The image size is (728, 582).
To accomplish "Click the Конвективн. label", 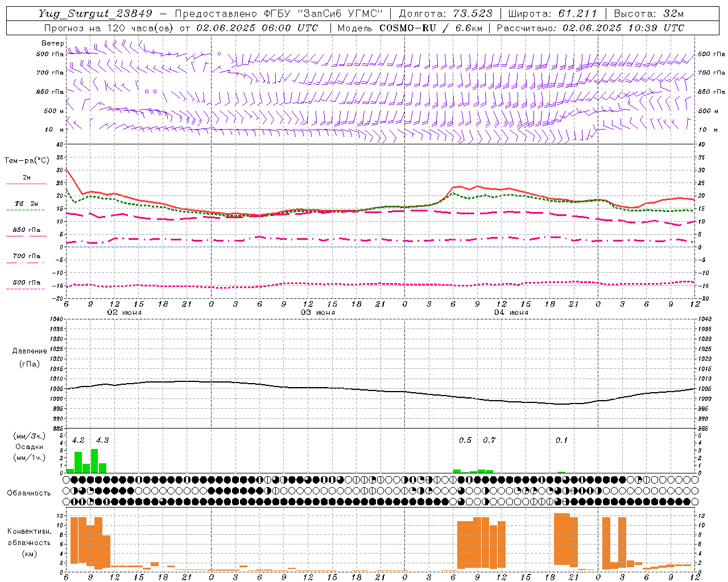I will 29,531.
